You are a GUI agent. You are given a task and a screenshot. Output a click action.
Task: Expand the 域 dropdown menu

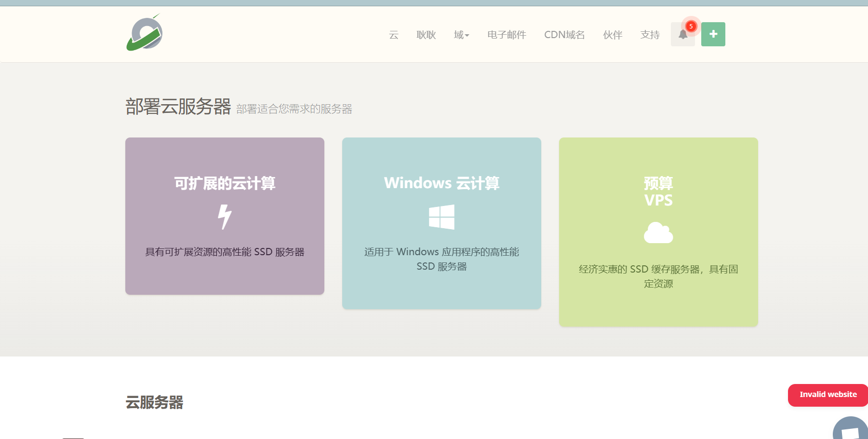coord(461,35)
